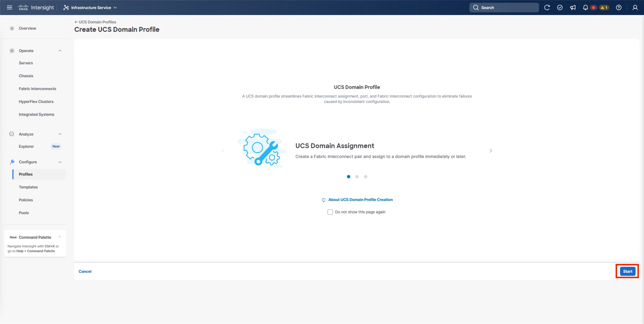Image resolution: width=644 pixels, height=324 pixels.
Task: Open the hamburger navigation menu
Action: (9, 7)
